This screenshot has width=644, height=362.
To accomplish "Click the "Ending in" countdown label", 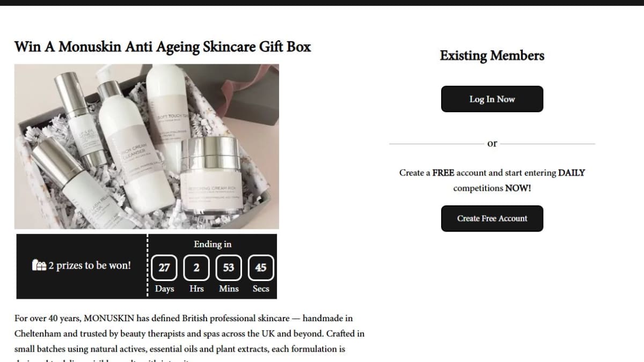I will coord(213,244).
